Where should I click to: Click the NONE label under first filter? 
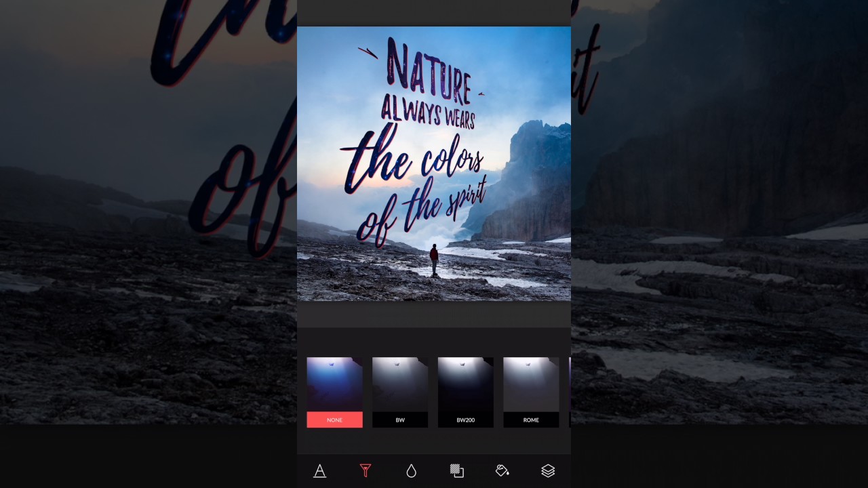pyautogui.click(x=334, y=420)
